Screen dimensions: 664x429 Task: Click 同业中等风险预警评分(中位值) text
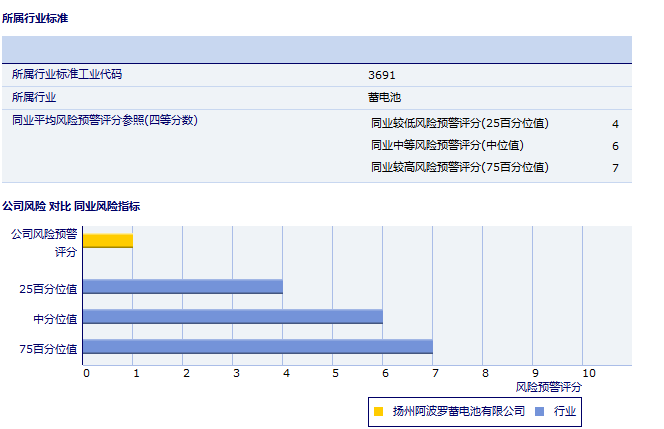pos(447,146)
